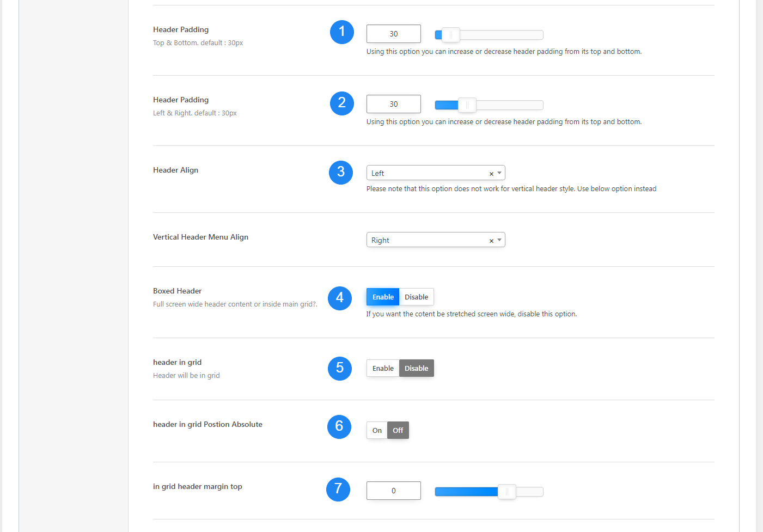Click badge 7 next to margin top setting
The height and width of the screenshot is (532, 763).
click(x=338, y=490)
